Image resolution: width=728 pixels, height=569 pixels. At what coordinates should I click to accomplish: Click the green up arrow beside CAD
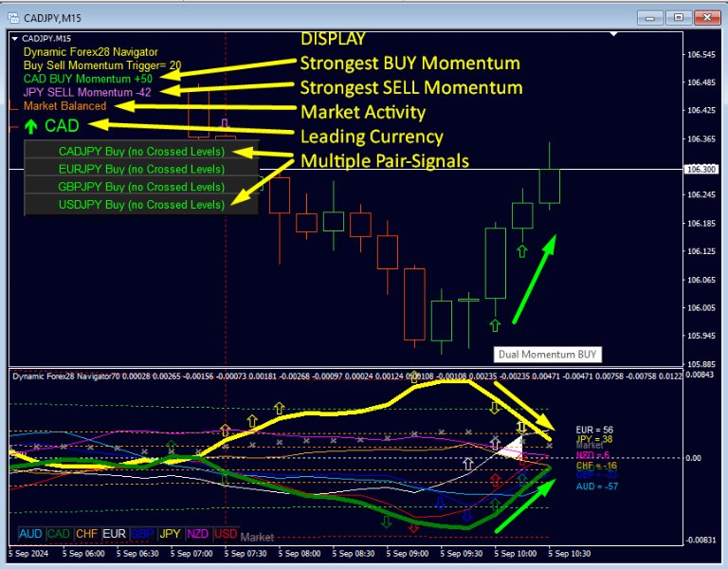tap(30, 126)
